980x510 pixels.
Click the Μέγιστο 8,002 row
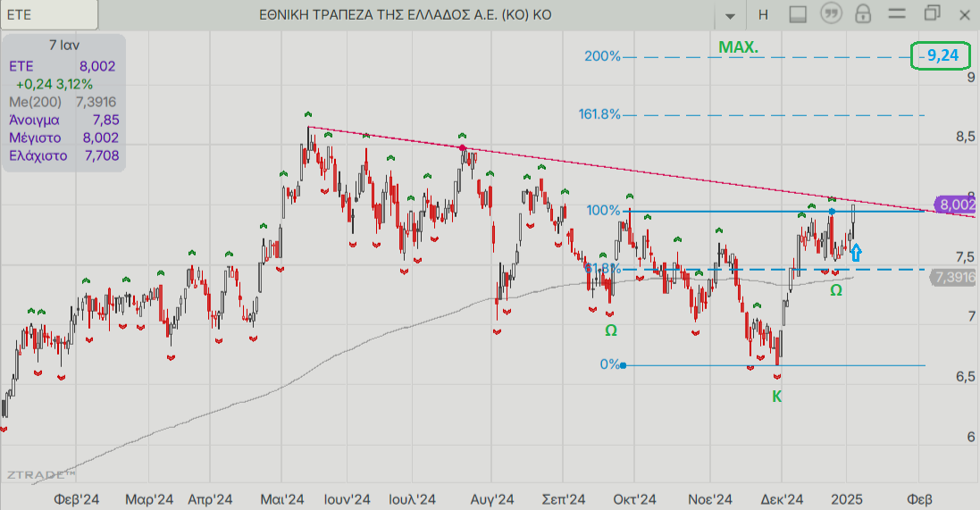point(63,138)
